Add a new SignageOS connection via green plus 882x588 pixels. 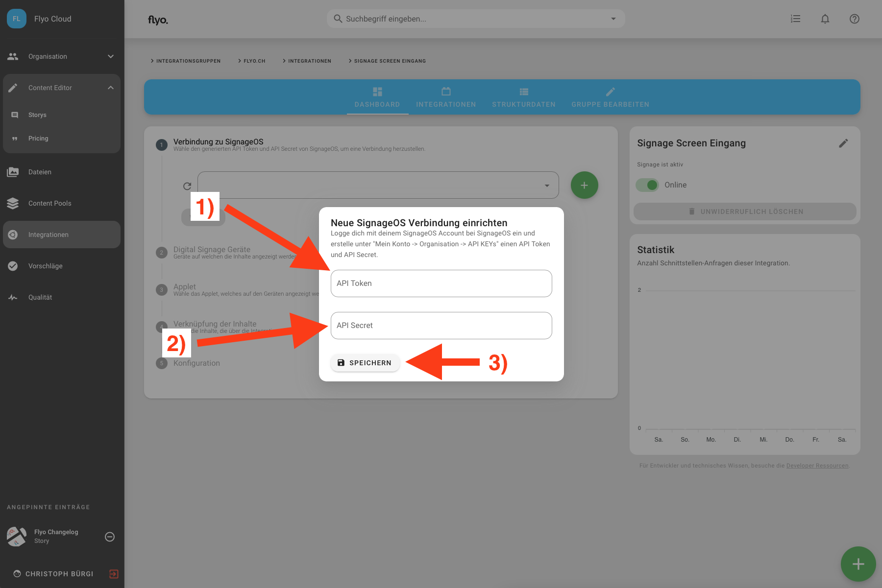(x=584, y=185)
